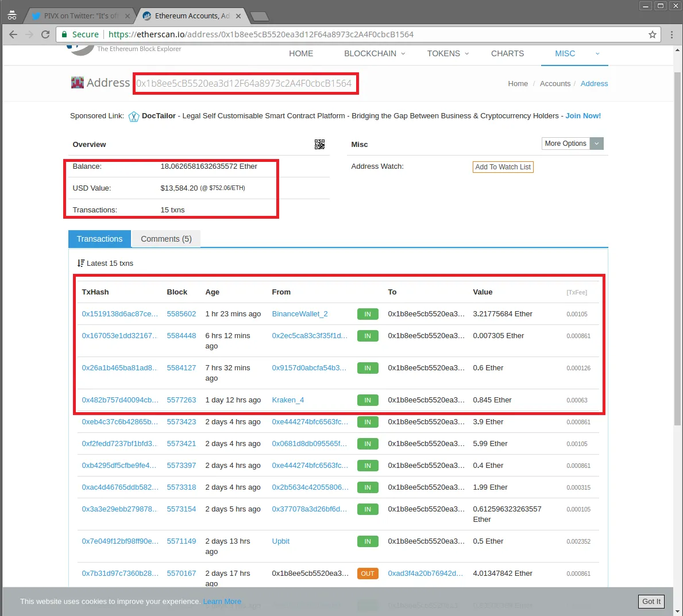Open the CHARTS menu item
The height and width of the screenshot is (616, 683).
click(x=507, y=53)
